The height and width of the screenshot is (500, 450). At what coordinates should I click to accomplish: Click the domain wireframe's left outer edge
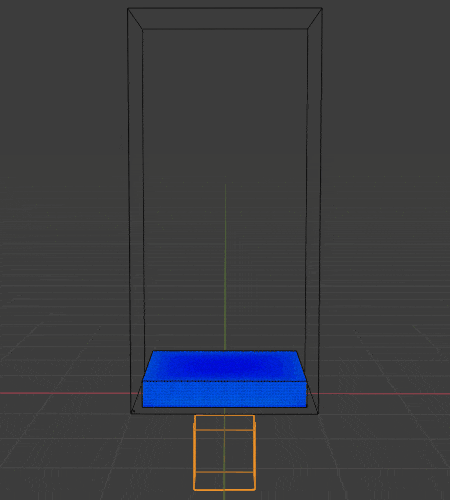click(129, 210)
